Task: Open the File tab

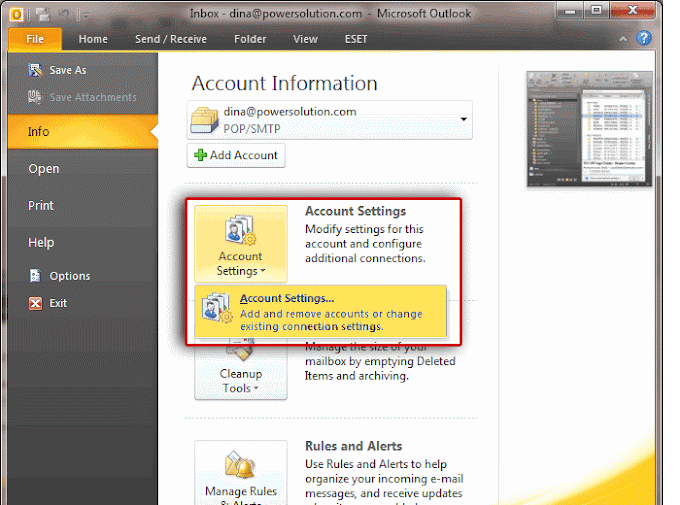Action: (35, 39)
